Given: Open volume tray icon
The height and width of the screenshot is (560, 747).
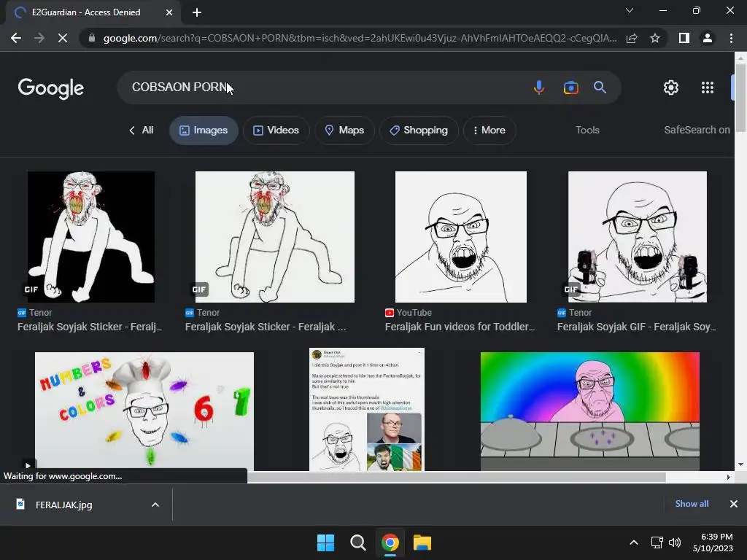Looking at the screenshot, I should tap(675, 542).
